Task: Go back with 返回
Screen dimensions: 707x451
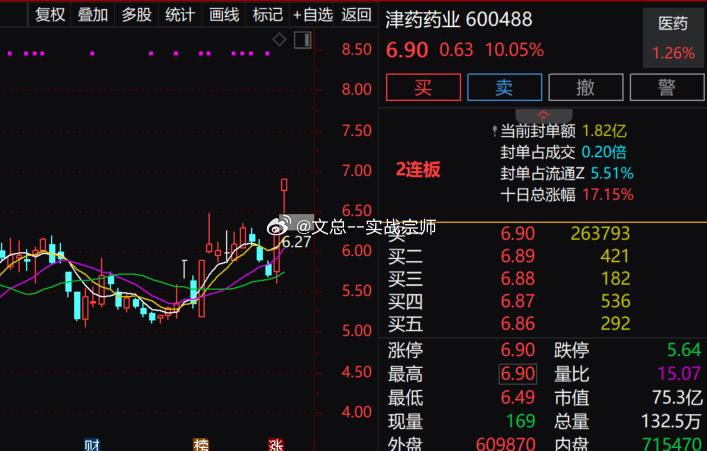Action: (x=356, y=14)
